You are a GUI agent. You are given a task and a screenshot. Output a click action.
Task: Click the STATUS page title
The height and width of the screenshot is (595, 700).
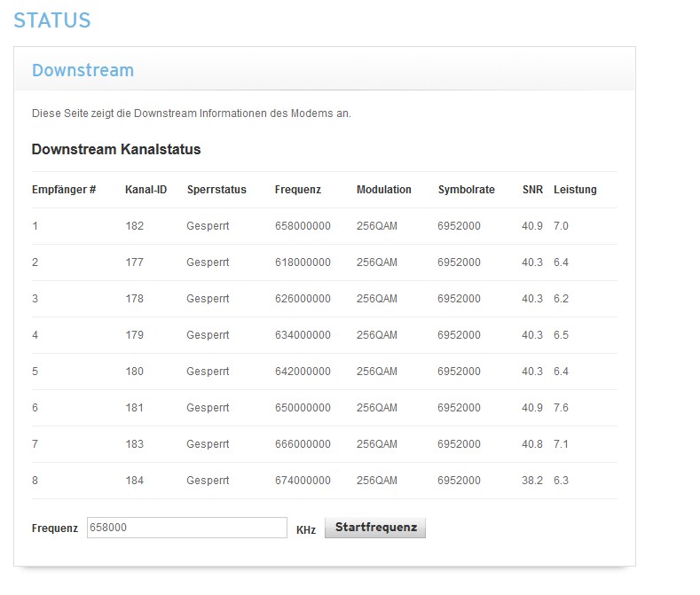point(52,20)
